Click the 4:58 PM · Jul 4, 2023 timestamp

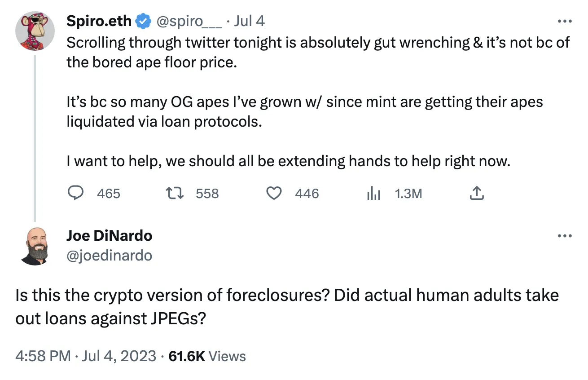tap(86, 356)
